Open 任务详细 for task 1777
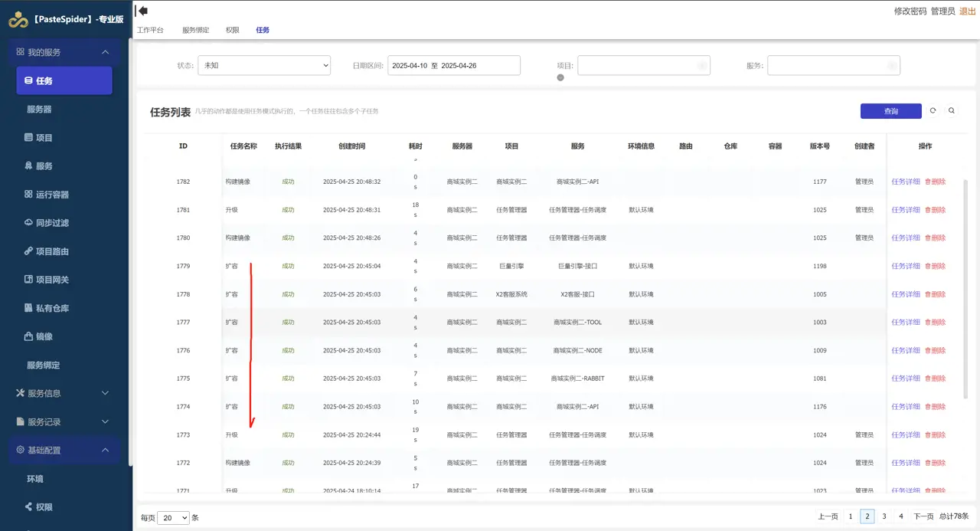The height and width of the screenshot is (531, 980). coord(906,322)
